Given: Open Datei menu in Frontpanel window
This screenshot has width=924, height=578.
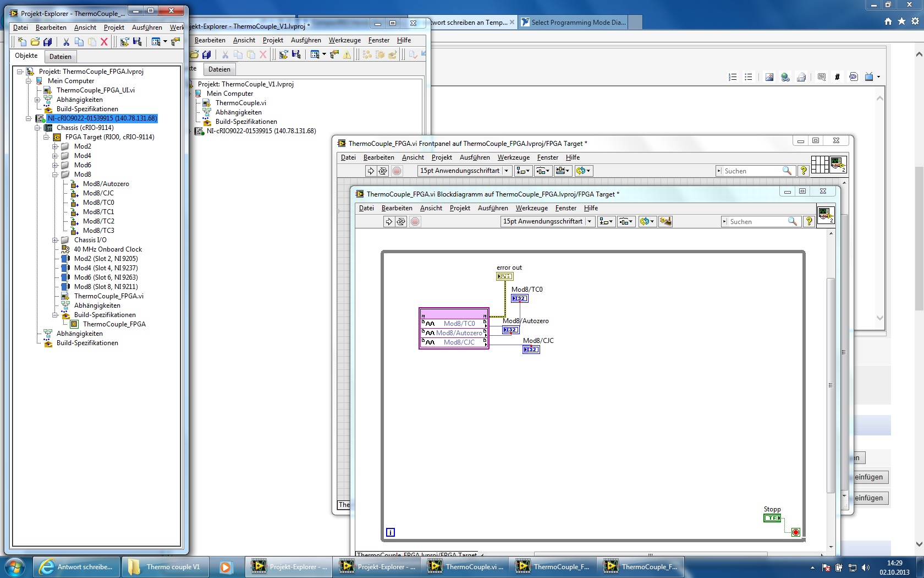Looking at the screenshot, I should pyautogui.click(x=348, y=157).
